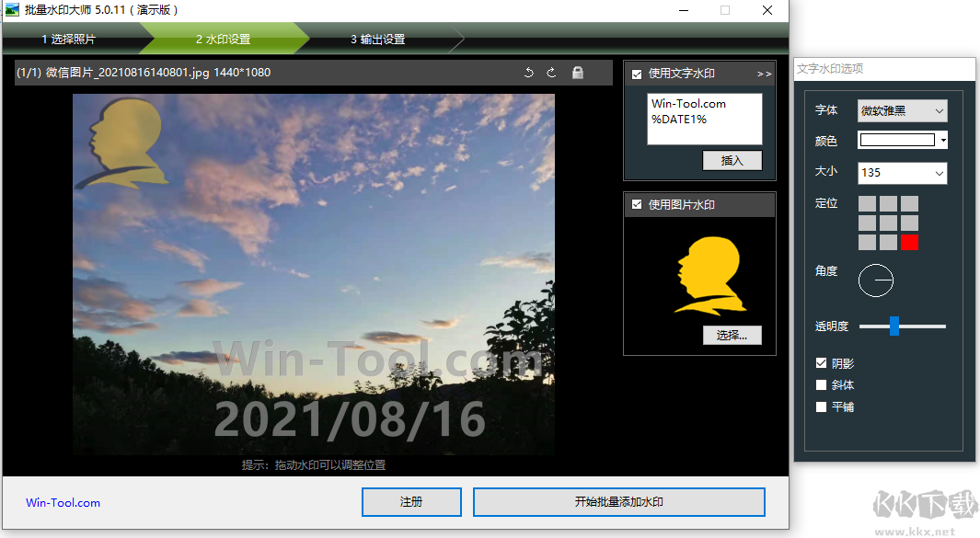The image size is (980, 538).
Task: Select the center position grid square
Action: (x=888, y=223)
